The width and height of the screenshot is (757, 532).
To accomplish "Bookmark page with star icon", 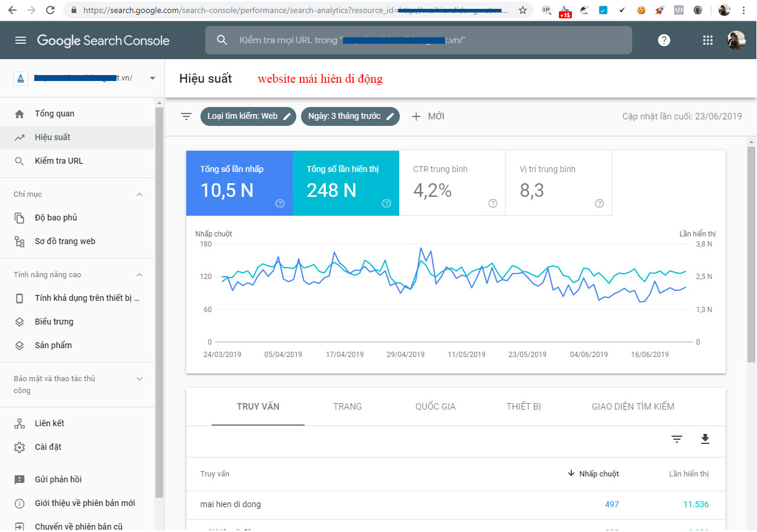I will click(x=522, y=10).
